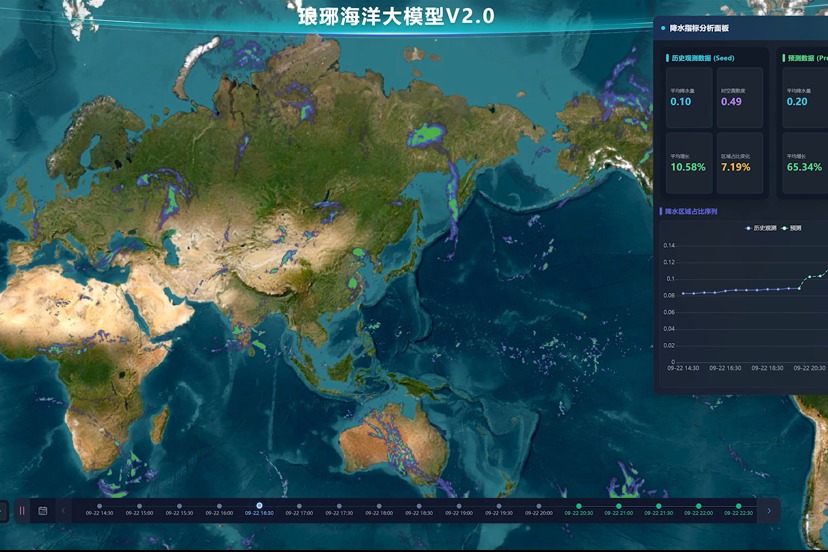Click the 降水区域占比序列 chart title
Image resolution: width=828 pixels, height=552 pixels.
coord(691,211)
